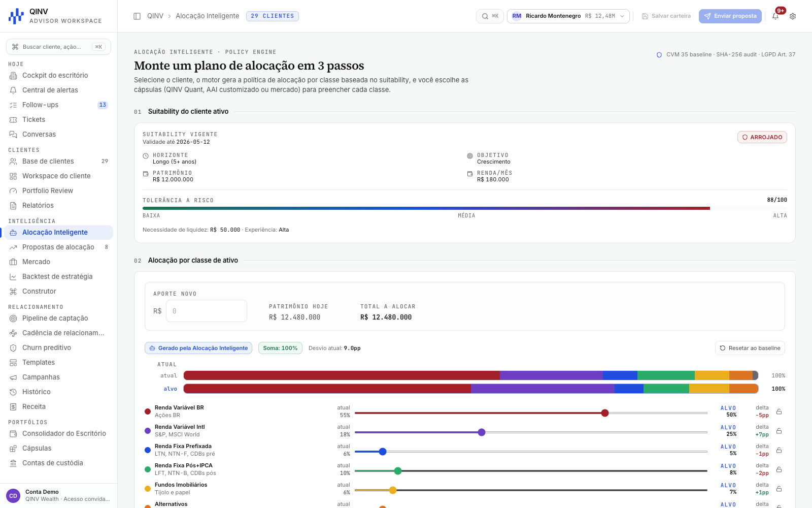
Task: Click Base de clientes people icon
Action: click(x=13, y=161)
